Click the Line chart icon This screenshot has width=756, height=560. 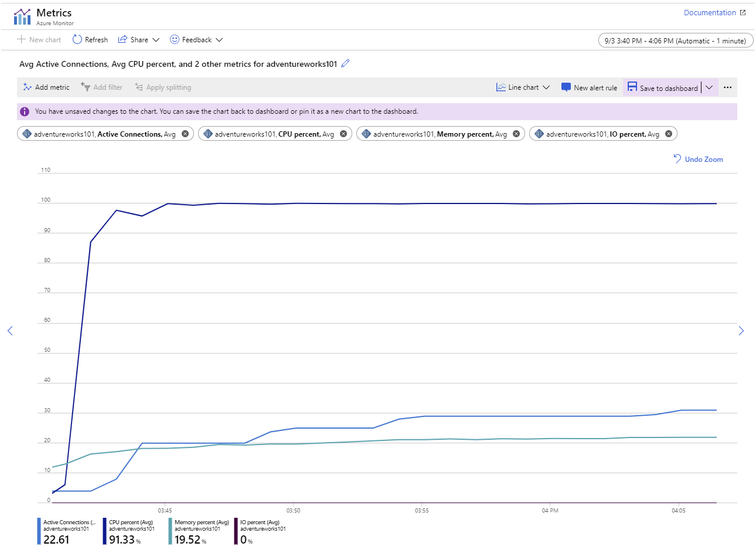(x=501, y=87)
